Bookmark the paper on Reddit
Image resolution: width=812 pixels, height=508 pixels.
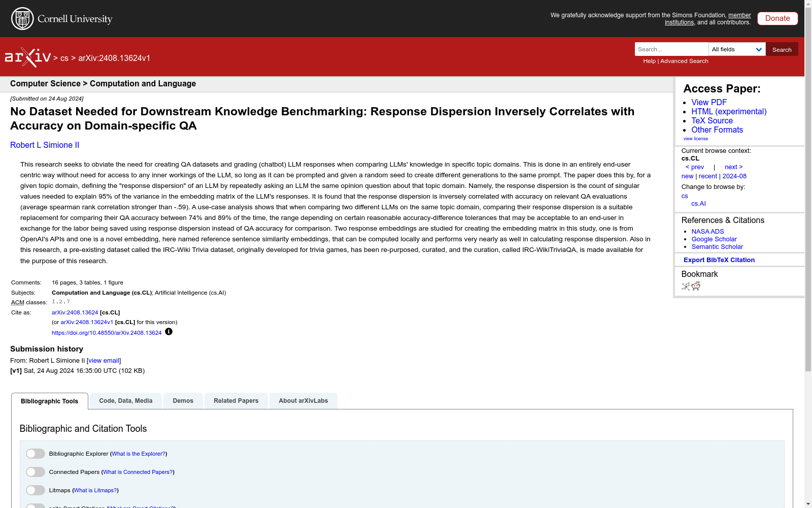[x=696, y=287]
